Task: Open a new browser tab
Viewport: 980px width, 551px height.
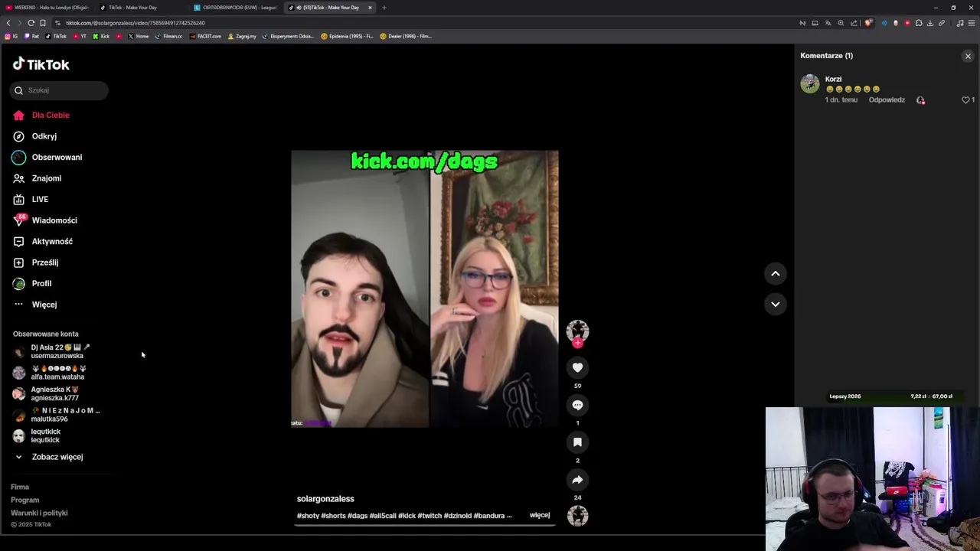Action: pyautogui.click(x=384, y=8)
